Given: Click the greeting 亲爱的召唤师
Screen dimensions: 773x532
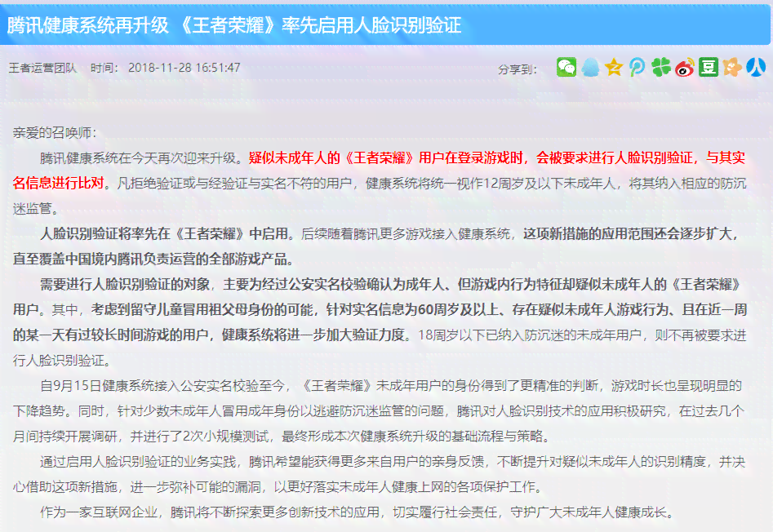Looking at the screenshot, I should point(54,132).
